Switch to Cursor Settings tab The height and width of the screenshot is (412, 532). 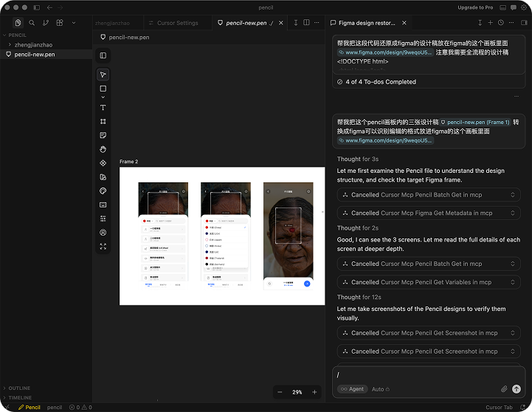click(177, 23)
